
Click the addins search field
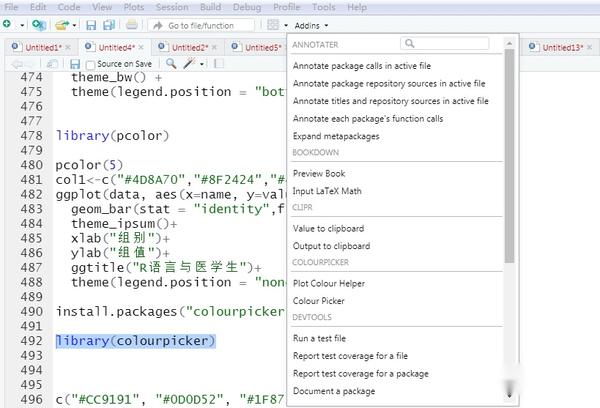[450, 44]
